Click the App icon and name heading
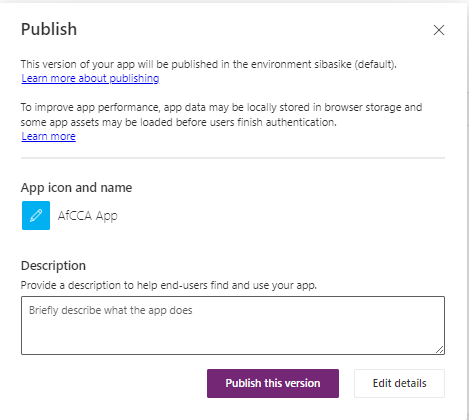The width and height of the screenshot is (469, 420). tap(76, 188)
